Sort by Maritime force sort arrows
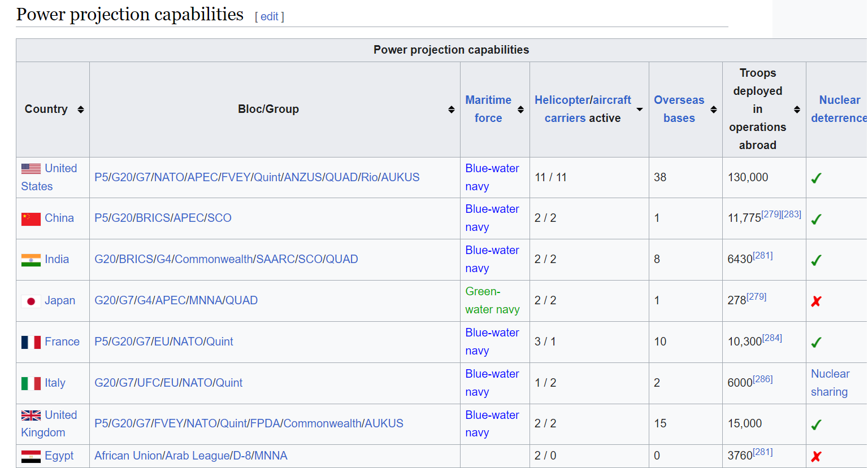Image resolution: width=868 pixels, height=468 pixels. pos(521,110)
